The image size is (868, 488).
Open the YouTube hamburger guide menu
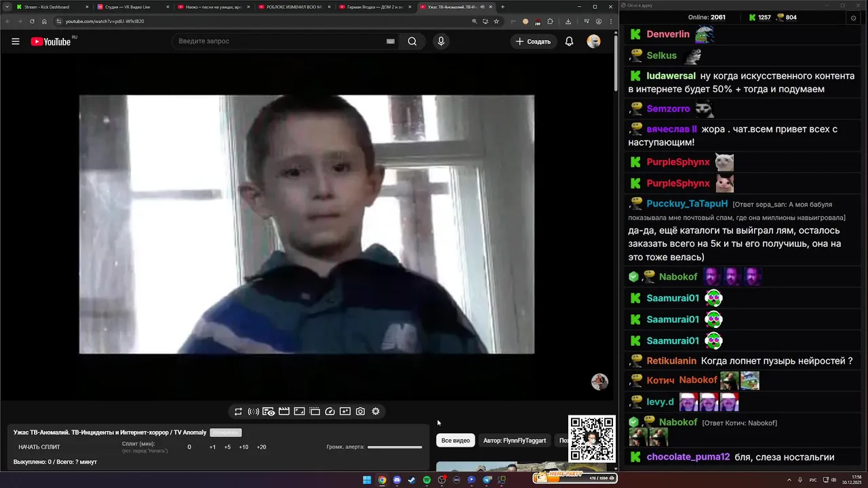[x=16, y=41]
